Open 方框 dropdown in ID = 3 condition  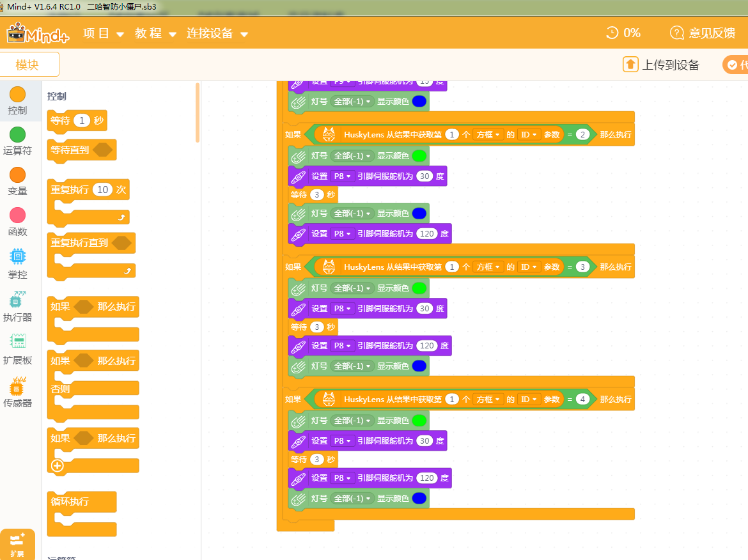click(x=488, y=267)
